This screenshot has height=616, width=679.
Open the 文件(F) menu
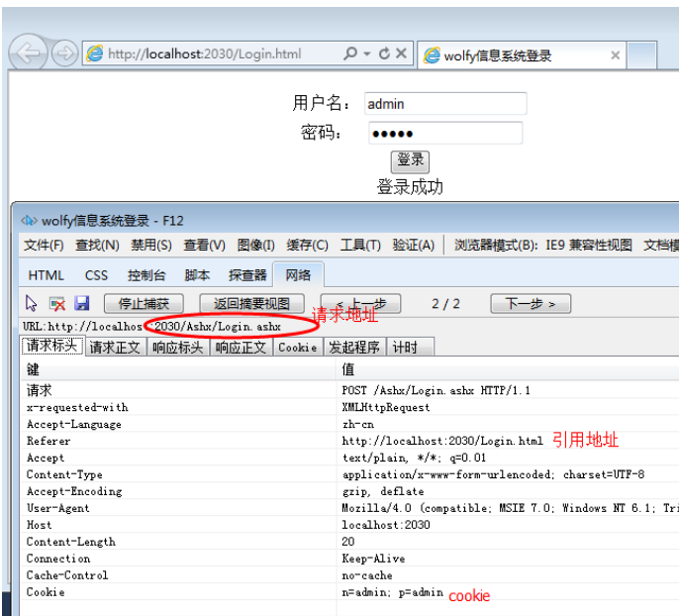pos(44,246)
